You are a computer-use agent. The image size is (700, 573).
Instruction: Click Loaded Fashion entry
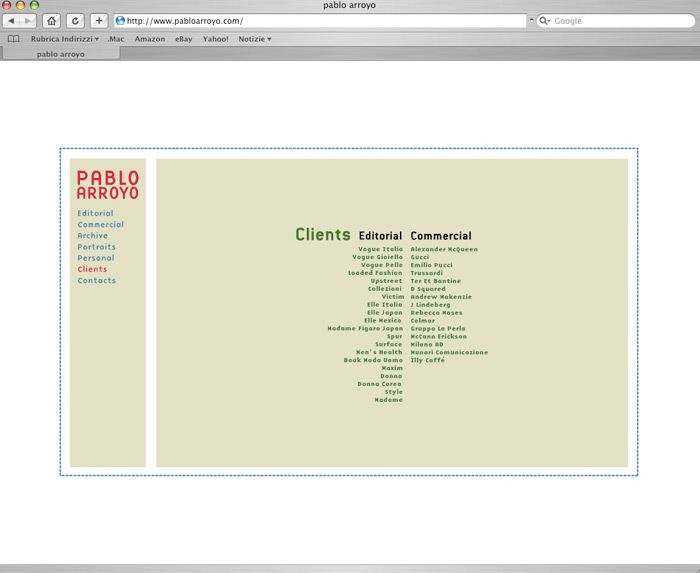click(375, 273)
